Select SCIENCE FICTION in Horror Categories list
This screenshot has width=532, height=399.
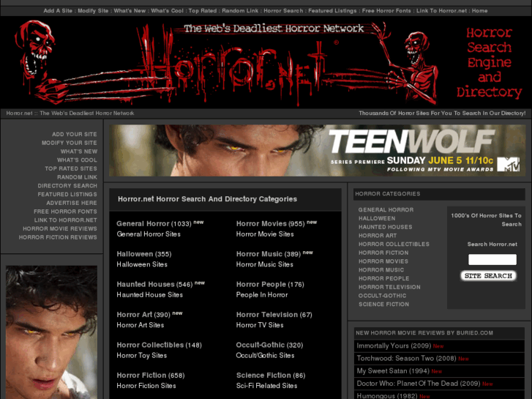point(383,305)
